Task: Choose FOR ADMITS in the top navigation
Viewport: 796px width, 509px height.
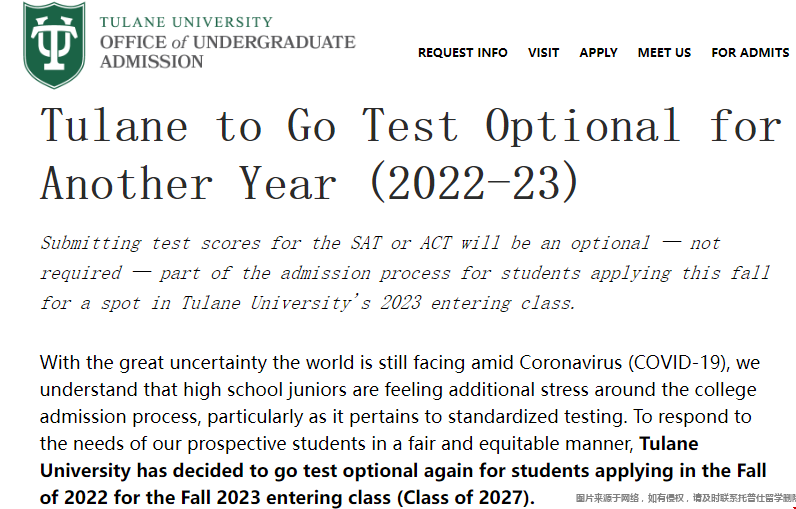Action: [x=750, y=53]
